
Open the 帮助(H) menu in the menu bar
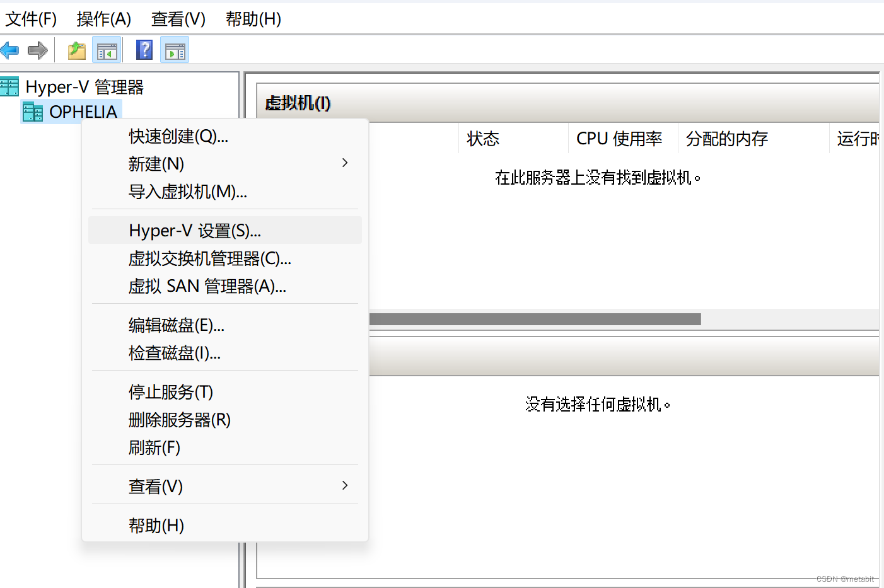click(253, 19)
